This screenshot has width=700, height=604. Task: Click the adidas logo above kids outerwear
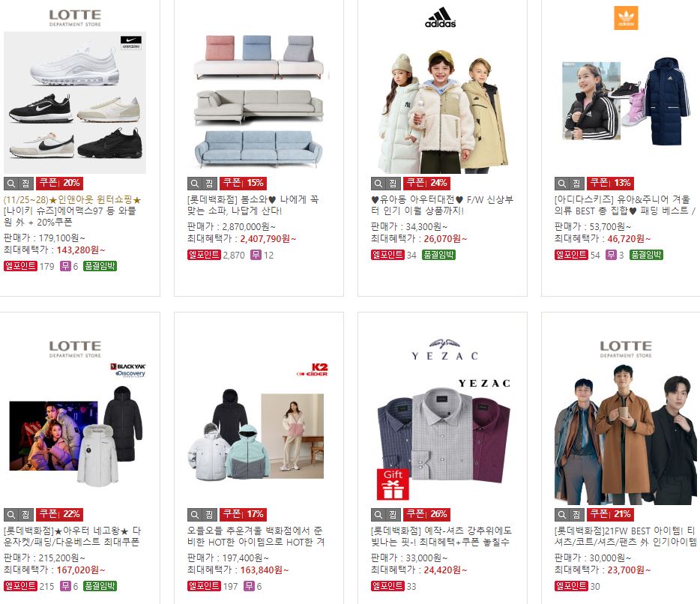[441, 17]
